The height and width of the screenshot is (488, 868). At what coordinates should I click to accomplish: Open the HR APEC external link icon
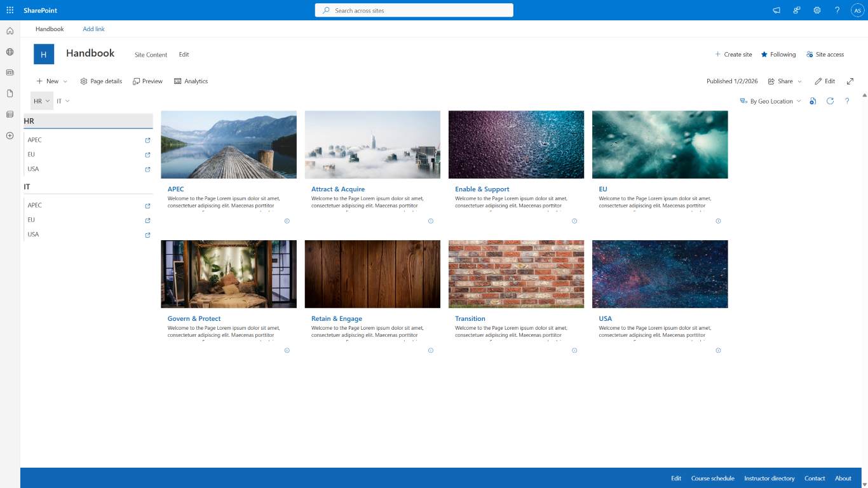click(x=148, y=140)
